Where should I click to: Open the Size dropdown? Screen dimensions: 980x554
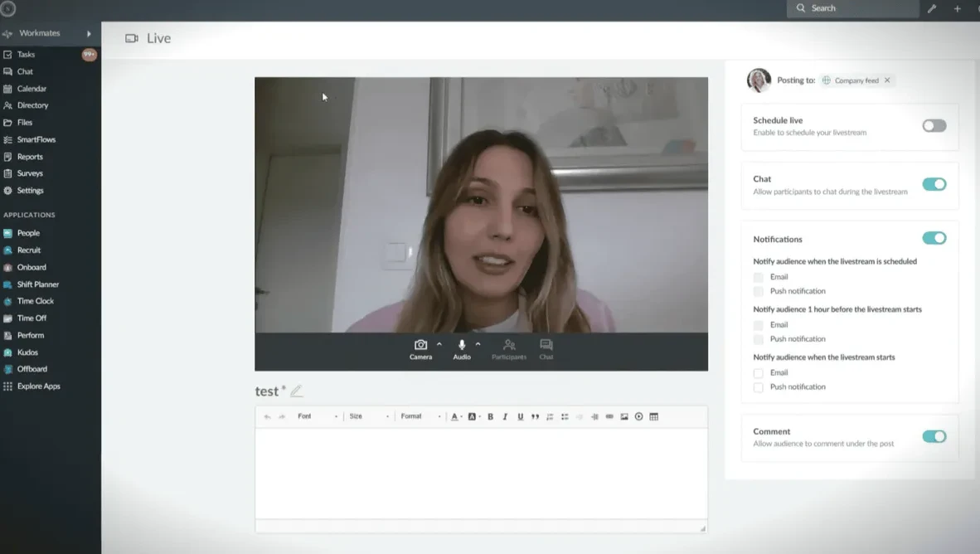click(369, 416)
